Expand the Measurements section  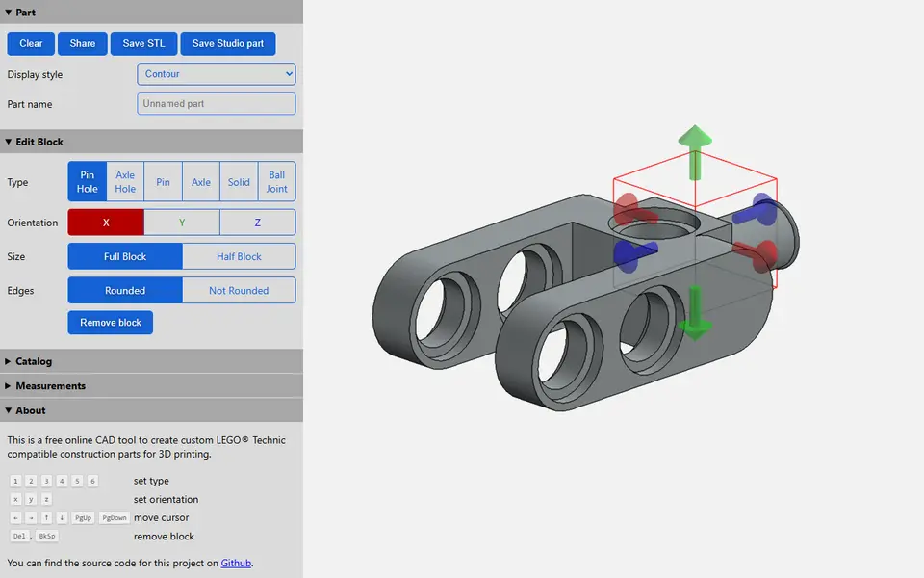click(x=151, y=385)
